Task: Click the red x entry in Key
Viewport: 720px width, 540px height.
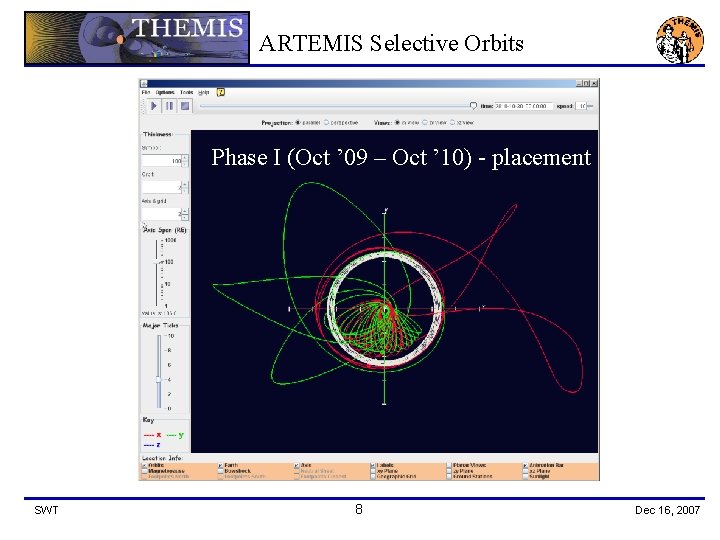Action: click(152, 434)
